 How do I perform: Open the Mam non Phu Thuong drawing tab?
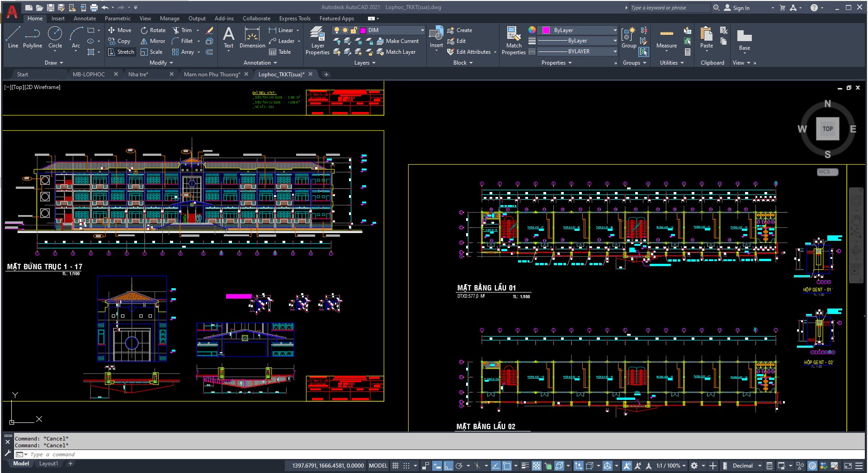[211, 74]
